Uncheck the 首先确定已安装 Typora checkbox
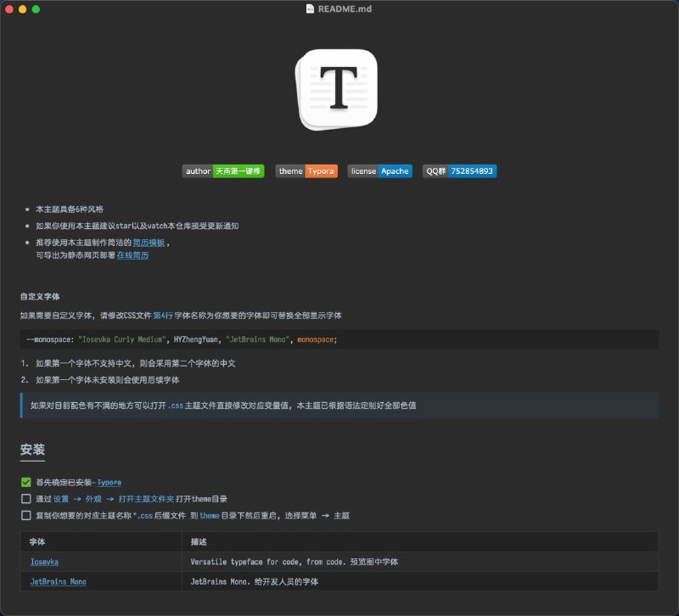The image size is (679, 616). [x=26, y=482]
